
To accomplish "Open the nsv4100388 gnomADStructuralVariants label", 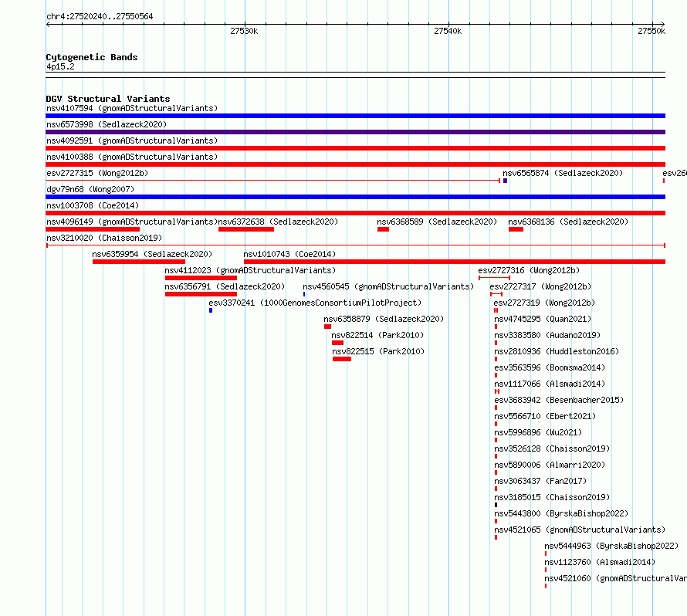I will (x=132, y=157).
